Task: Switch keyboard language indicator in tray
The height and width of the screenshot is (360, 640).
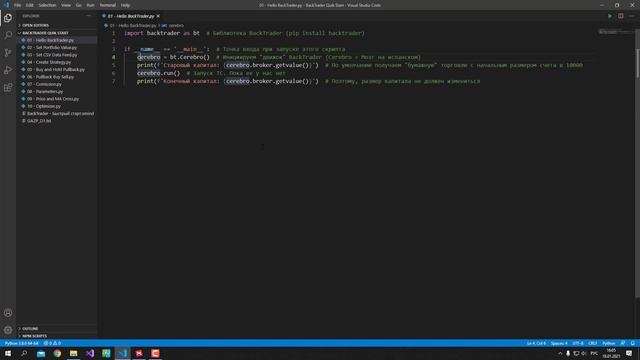Action: [x=594, y=353]
